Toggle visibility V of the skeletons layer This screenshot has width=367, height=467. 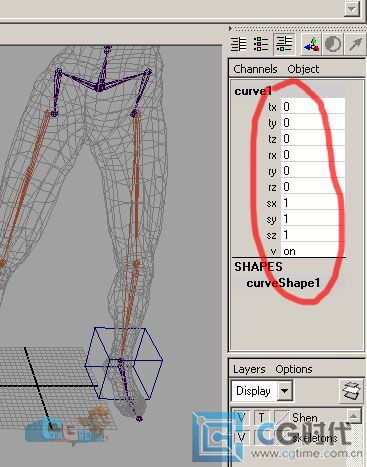click(x=241, y=437)
